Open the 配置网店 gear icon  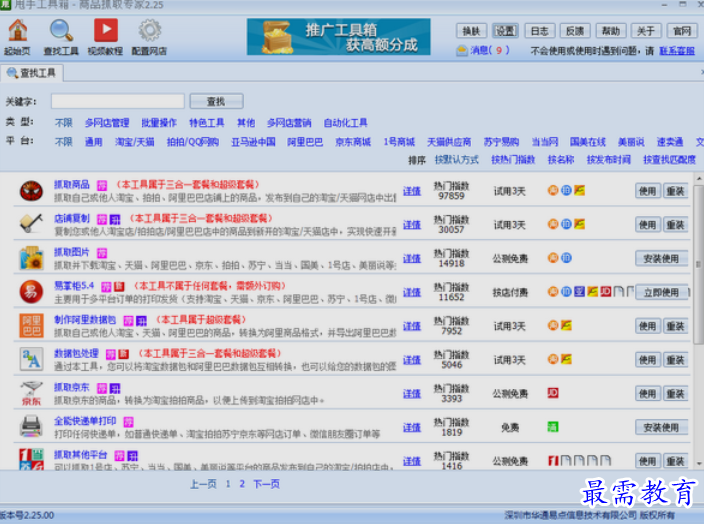[150, 31]
